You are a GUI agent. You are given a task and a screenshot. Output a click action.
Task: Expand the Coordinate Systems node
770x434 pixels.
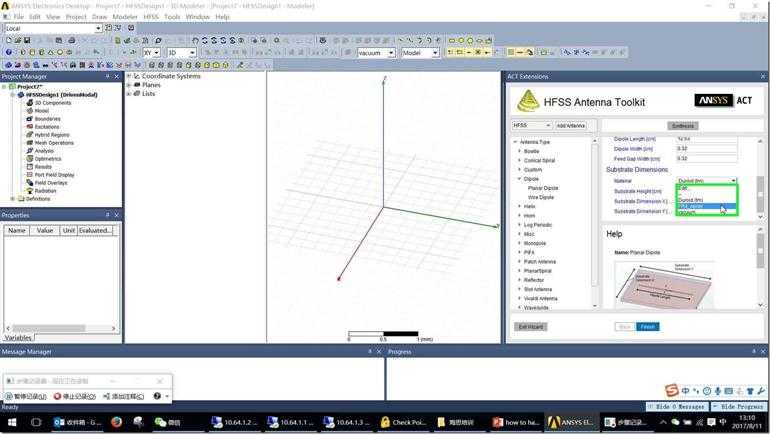click(129, 76)
